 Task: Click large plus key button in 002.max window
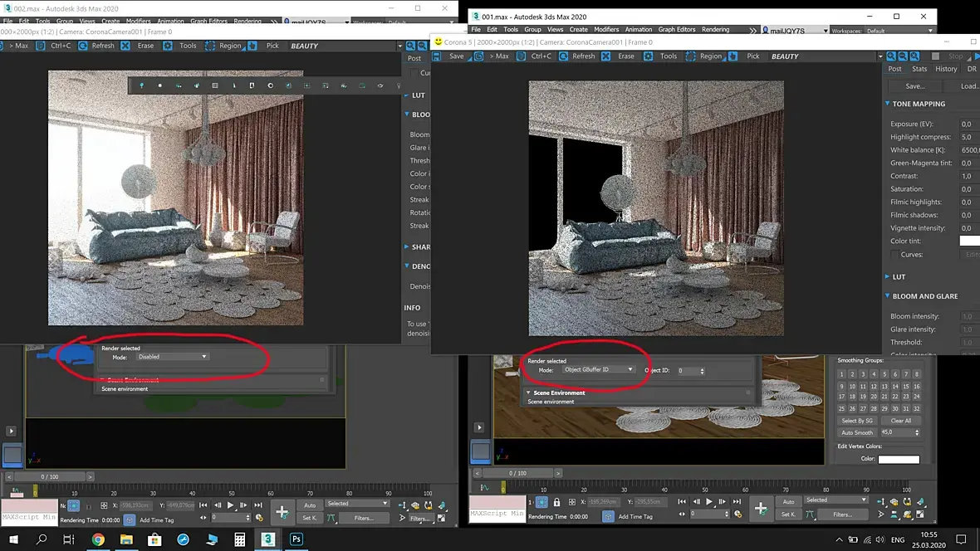point(282,512)
